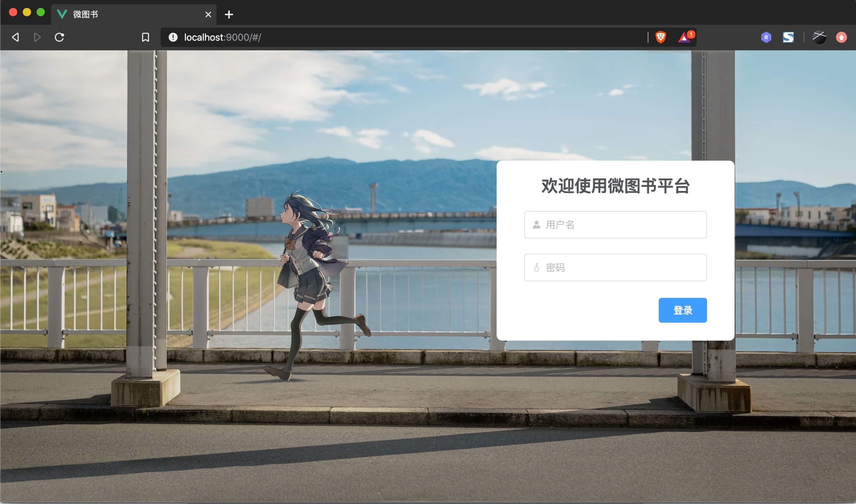Click the red update arrow icon
Image resolution: width=856 pixels, height=504 pixels.
coord(841,37)
